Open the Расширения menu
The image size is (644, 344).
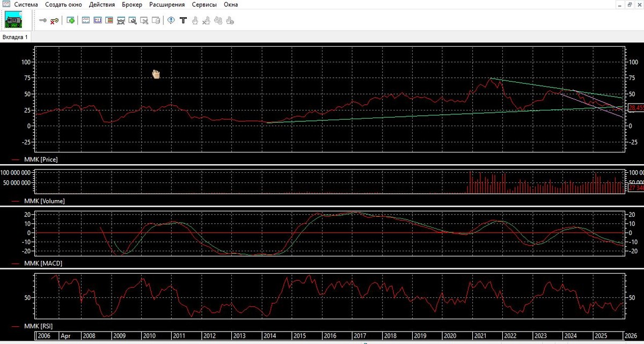click(x=167, y=4)
